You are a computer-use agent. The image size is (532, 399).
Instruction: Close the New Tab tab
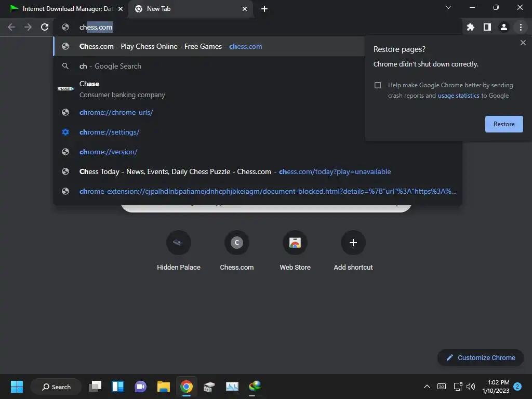pyautogui.click(x=245, y=9)
